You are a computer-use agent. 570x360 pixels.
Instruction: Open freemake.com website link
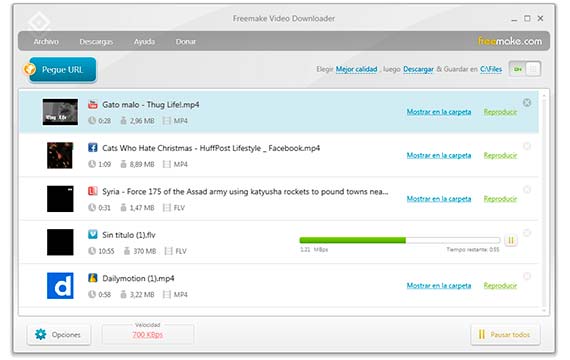point(510,41)
